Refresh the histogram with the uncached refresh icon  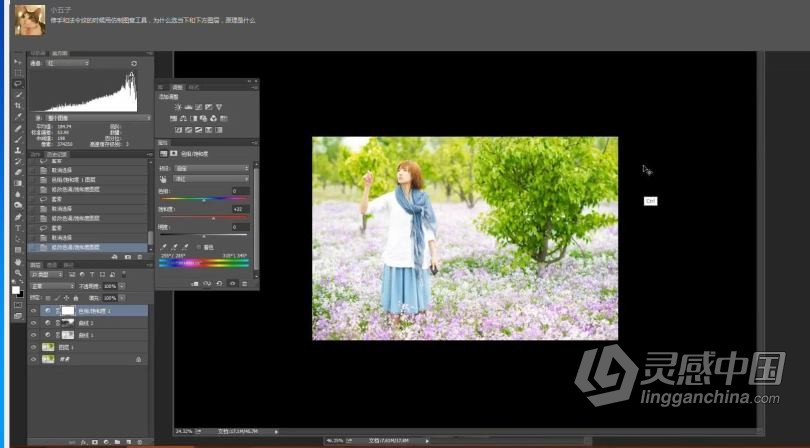pos(133,63)
